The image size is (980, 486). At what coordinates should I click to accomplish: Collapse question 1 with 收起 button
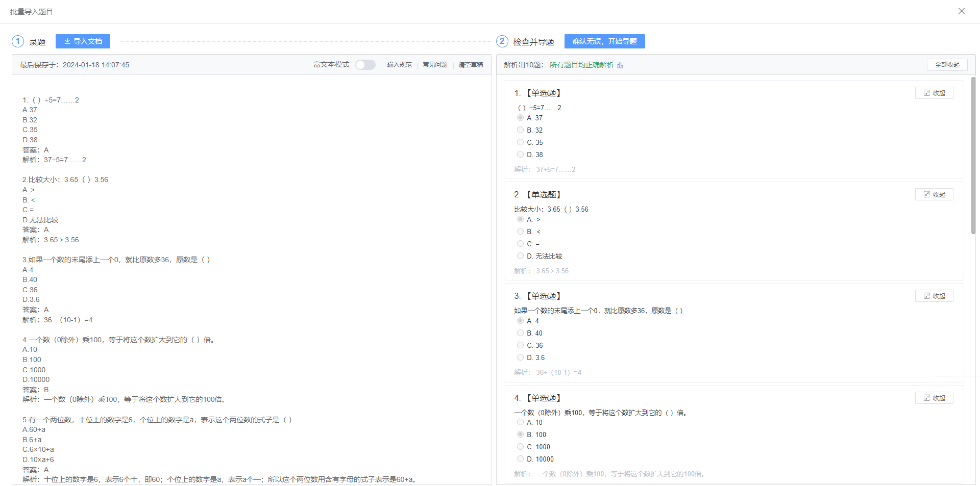pos(934,93)
